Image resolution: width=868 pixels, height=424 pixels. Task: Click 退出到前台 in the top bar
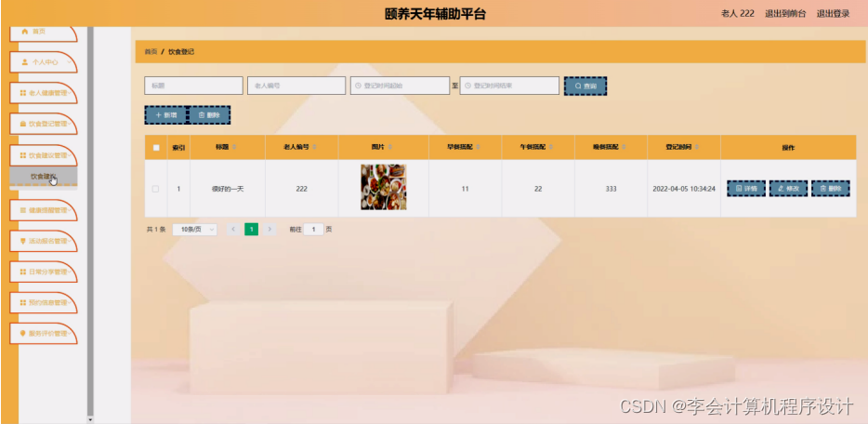pyautogui.click(x=785, y=14)
